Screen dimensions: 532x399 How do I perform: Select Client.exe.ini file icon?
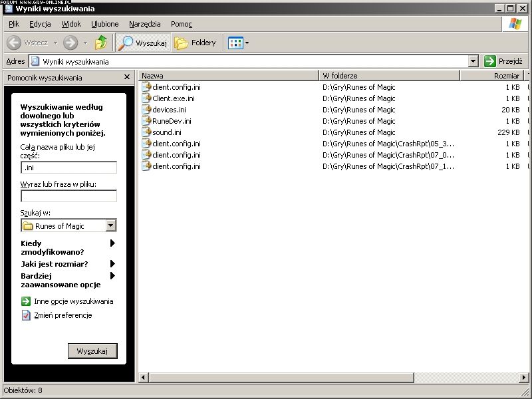coord(146,98)
